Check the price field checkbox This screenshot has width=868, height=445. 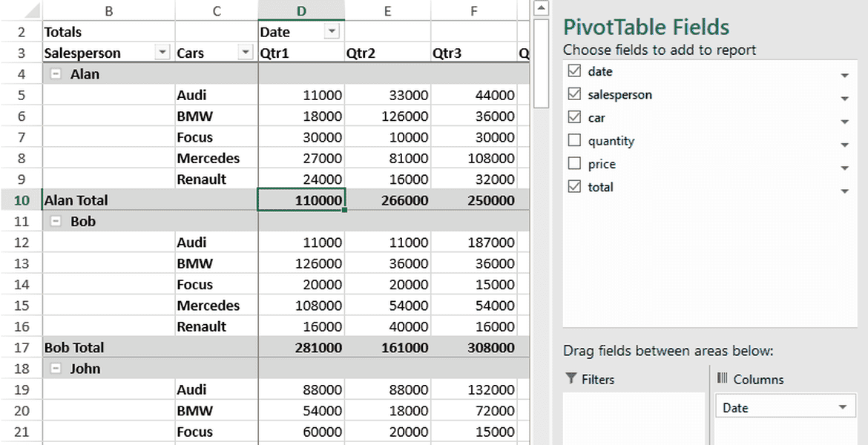click(573, 164)
